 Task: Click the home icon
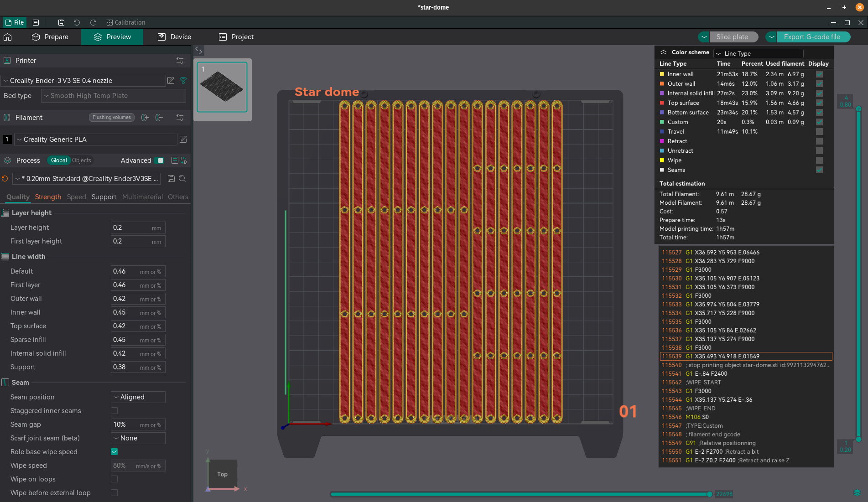[8, 37]
